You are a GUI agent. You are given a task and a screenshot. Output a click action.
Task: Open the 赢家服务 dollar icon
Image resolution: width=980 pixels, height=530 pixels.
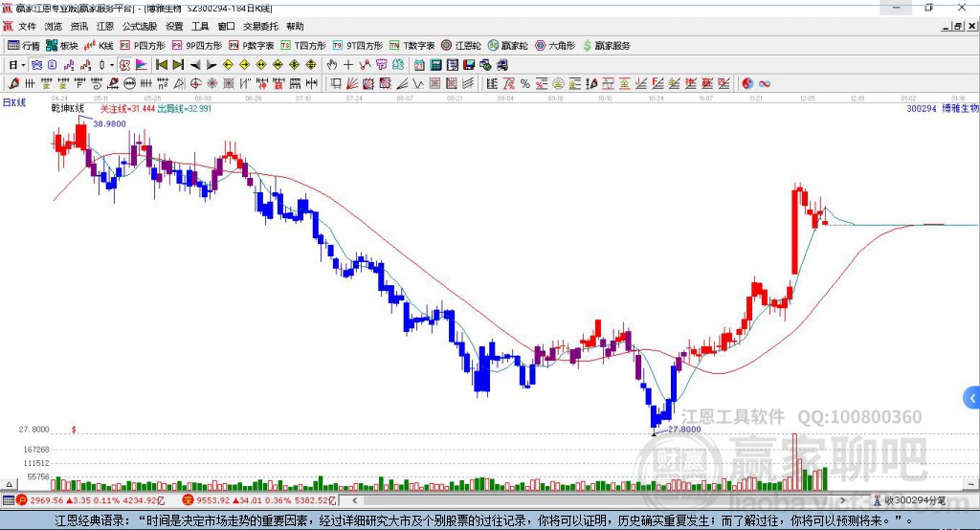click(x=606, y=46)
